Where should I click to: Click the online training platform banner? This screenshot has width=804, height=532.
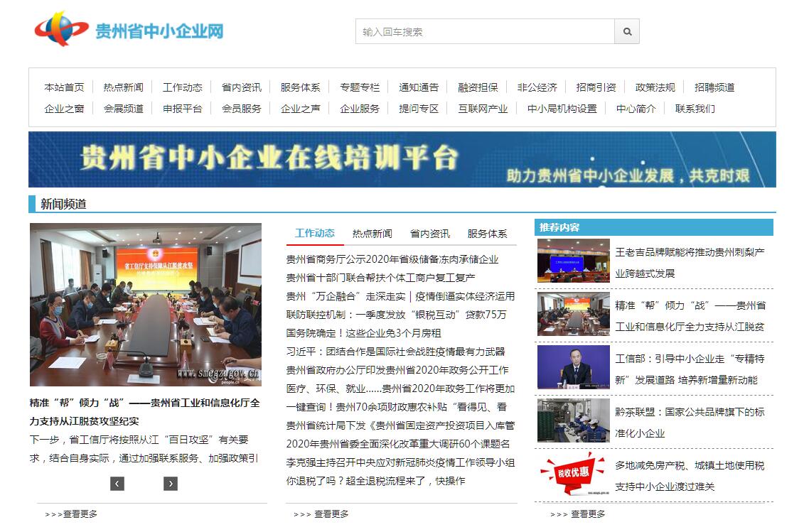click(402, 160)
